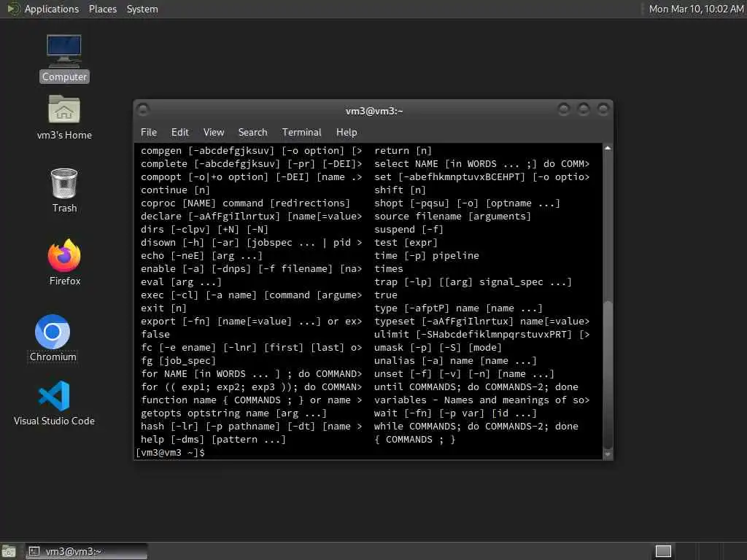Select the vm3@vm3:~ taskbar window button
The width and height of the screenshot is (747, 560).
pos(86,551)
